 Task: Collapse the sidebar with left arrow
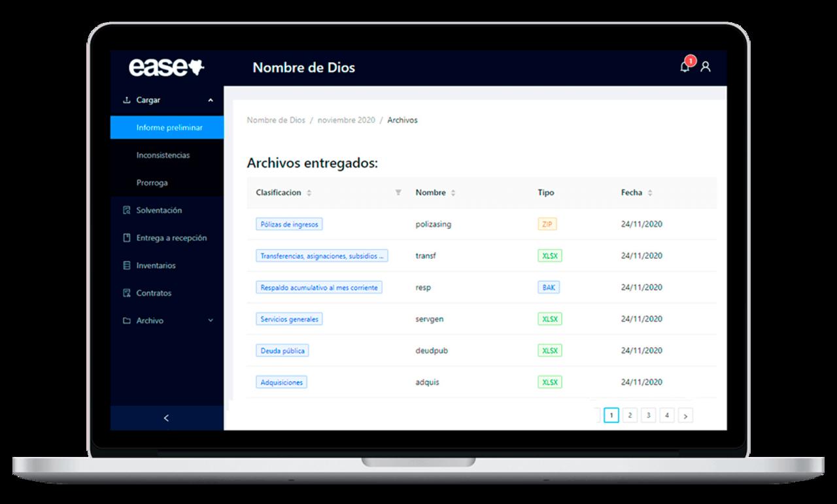pos(166,418)
